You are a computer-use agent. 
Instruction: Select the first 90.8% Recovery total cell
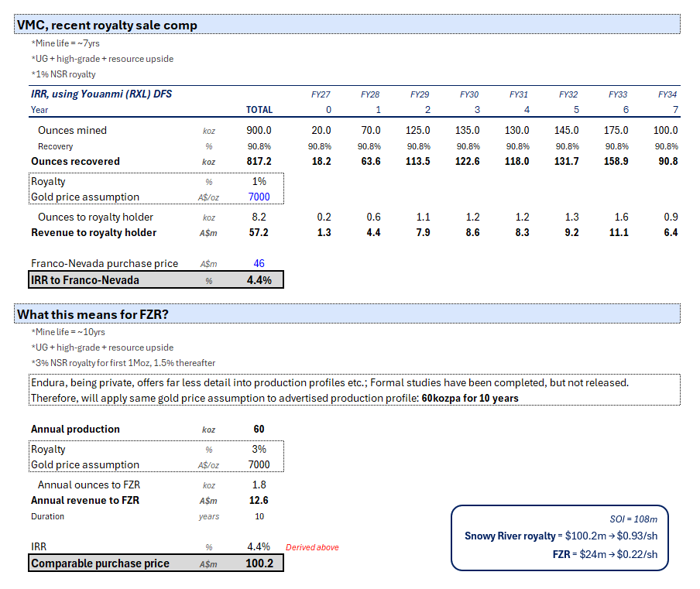coord(259,146)
